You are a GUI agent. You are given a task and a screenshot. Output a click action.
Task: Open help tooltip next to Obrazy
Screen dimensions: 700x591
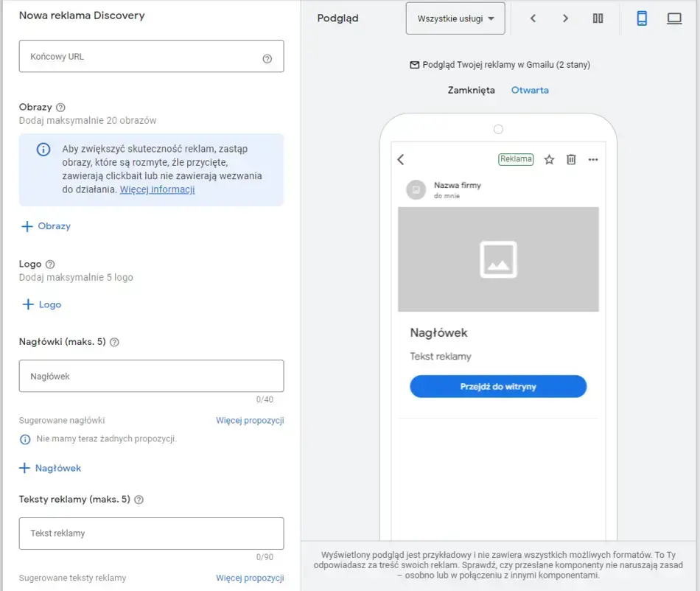click(60, 107)
